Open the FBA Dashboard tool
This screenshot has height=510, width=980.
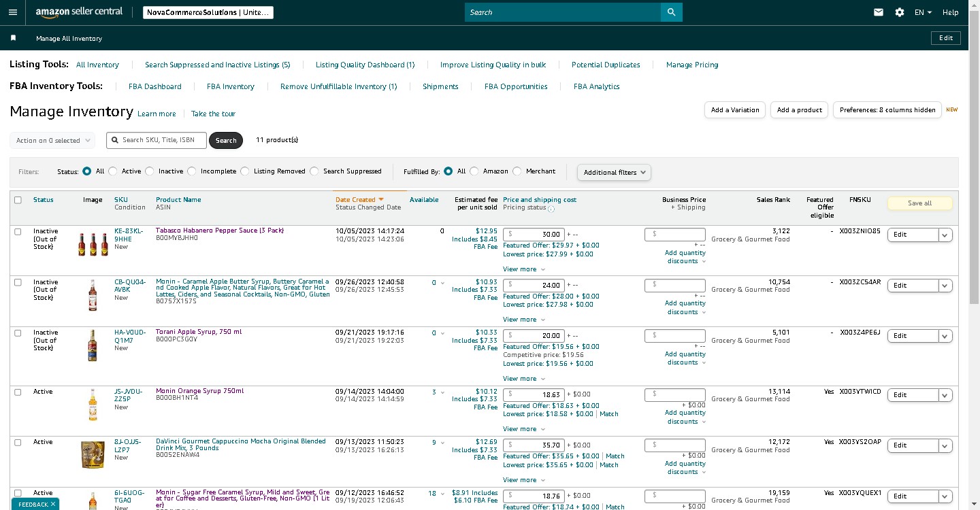coord(155,86)
